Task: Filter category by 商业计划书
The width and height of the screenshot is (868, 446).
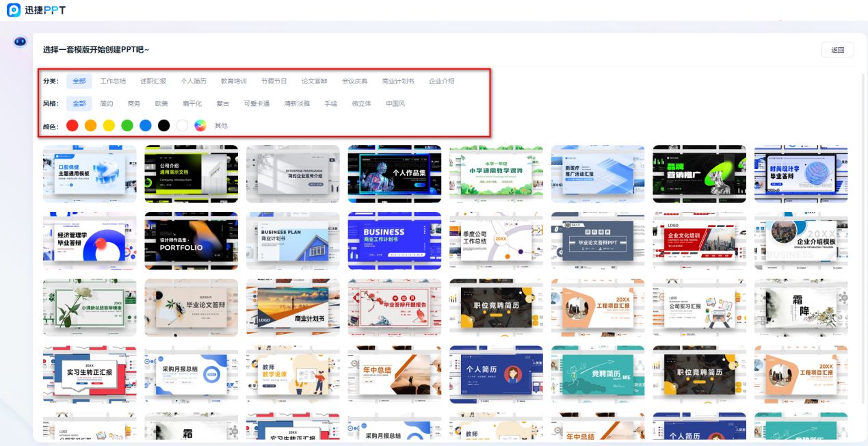Action: click(x=398, y=81)
